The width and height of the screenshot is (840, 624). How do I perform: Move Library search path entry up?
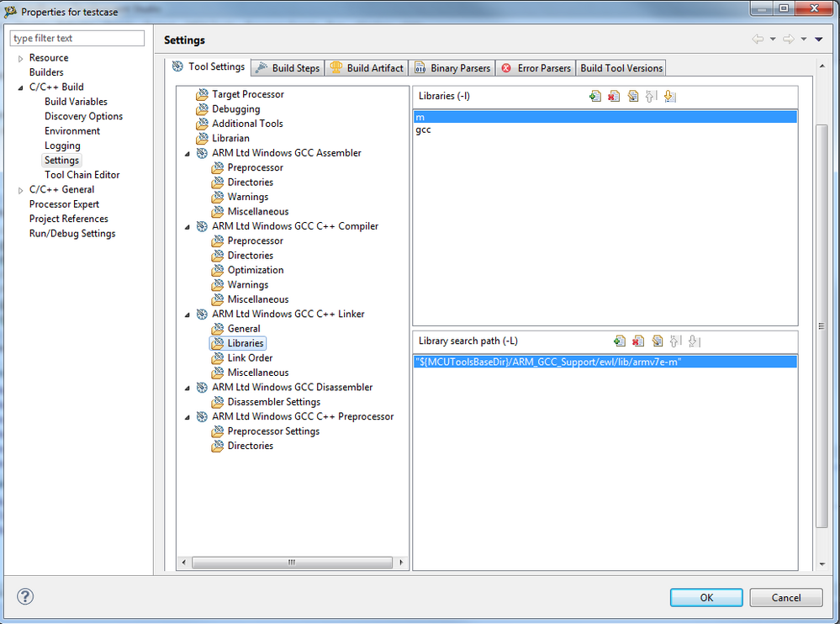pyautogui.click(x=675, y=341)
